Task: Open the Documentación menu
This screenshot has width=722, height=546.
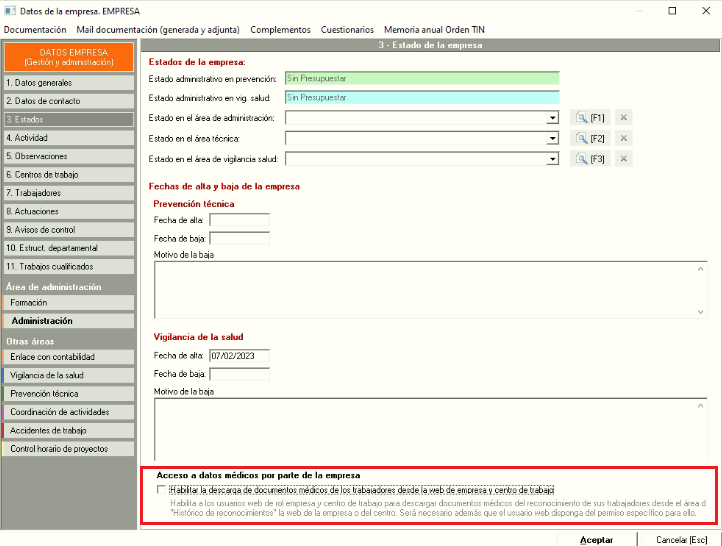Action: click(x=35, y=30)
